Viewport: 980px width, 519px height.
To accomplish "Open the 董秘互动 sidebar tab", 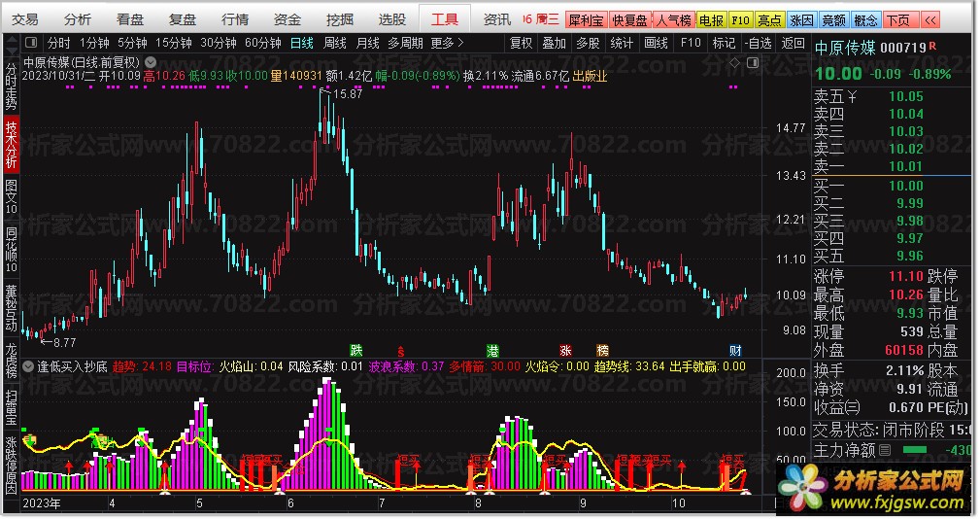I will point(12,307).
